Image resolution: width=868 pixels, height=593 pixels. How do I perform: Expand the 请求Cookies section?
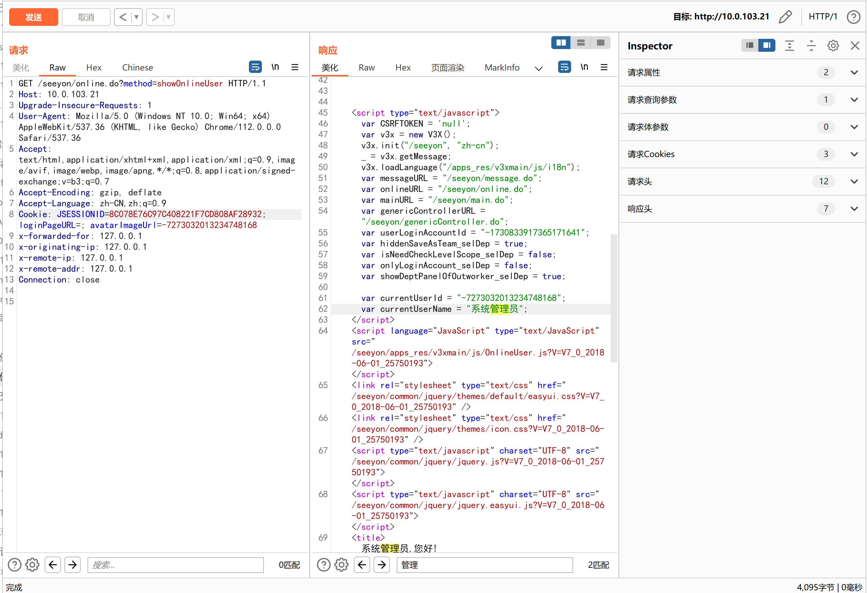pos(854,154)
